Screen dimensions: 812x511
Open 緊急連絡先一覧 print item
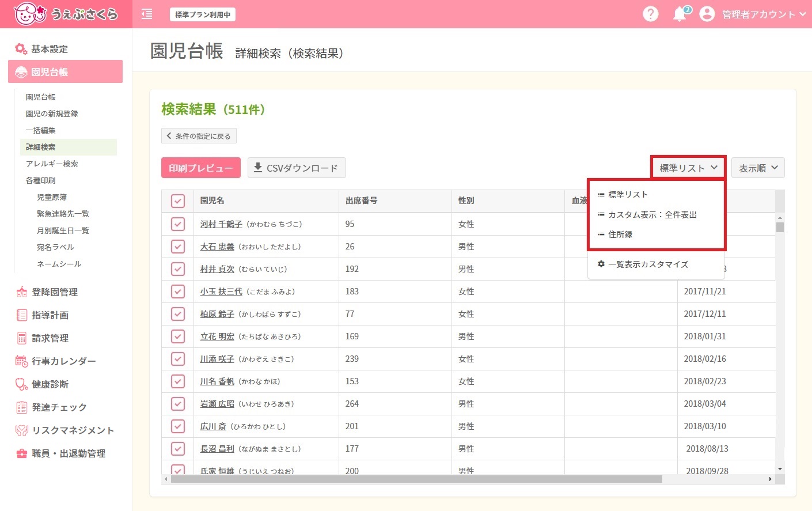pos(63,214)
